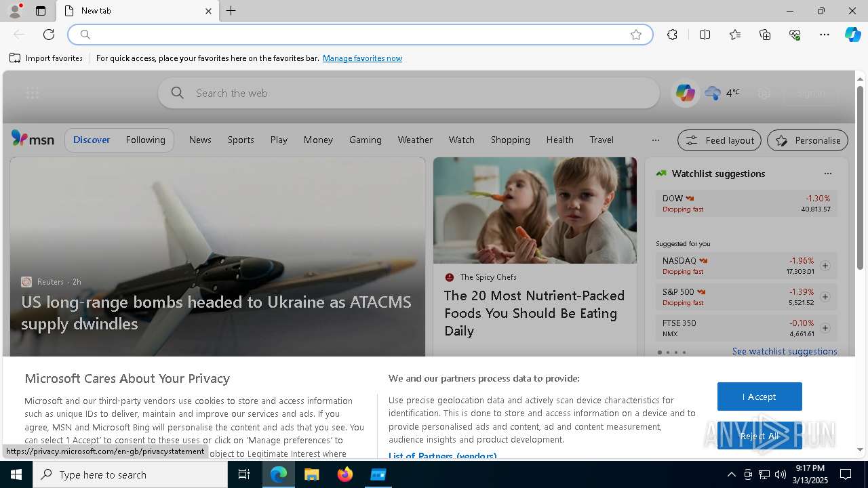Open Task View on the taskbar

244,474
